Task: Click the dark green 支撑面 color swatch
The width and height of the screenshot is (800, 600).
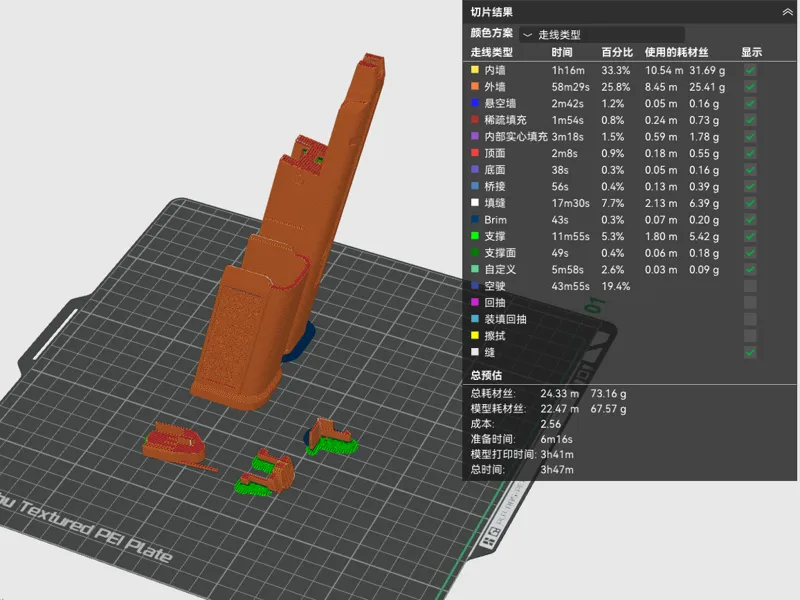Action: 475,252
